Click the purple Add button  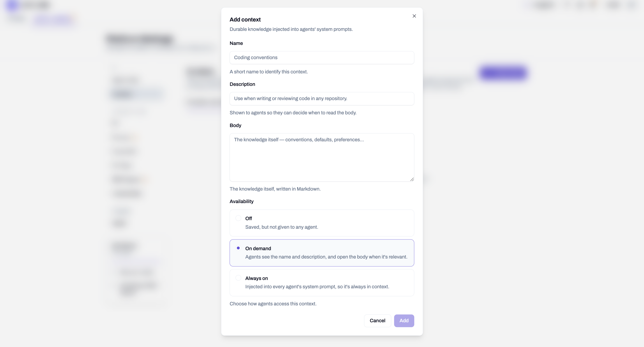pos(404,320)
